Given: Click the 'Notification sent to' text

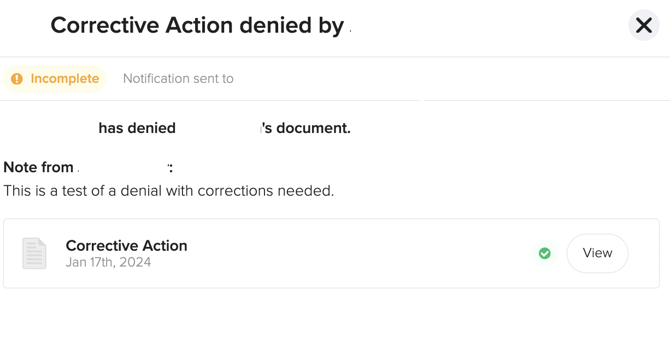Looking at the screenshot, I should 178,79.
